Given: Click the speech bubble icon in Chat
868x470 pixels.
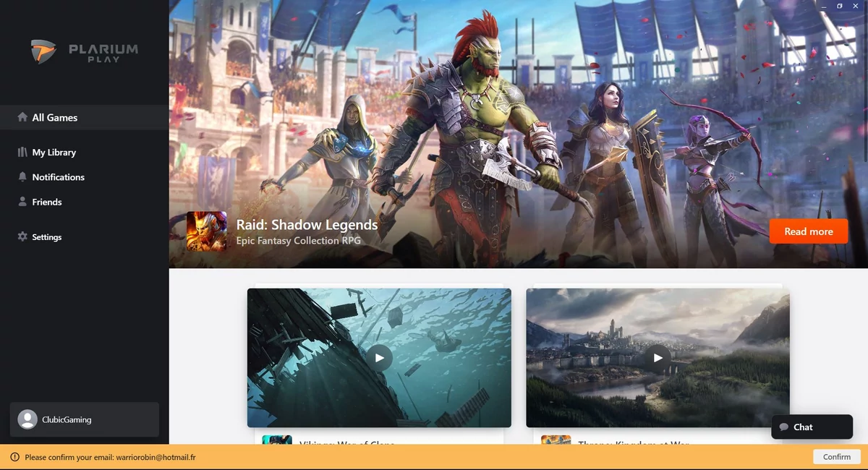Looking at the screenshot, I should (783, 427).
